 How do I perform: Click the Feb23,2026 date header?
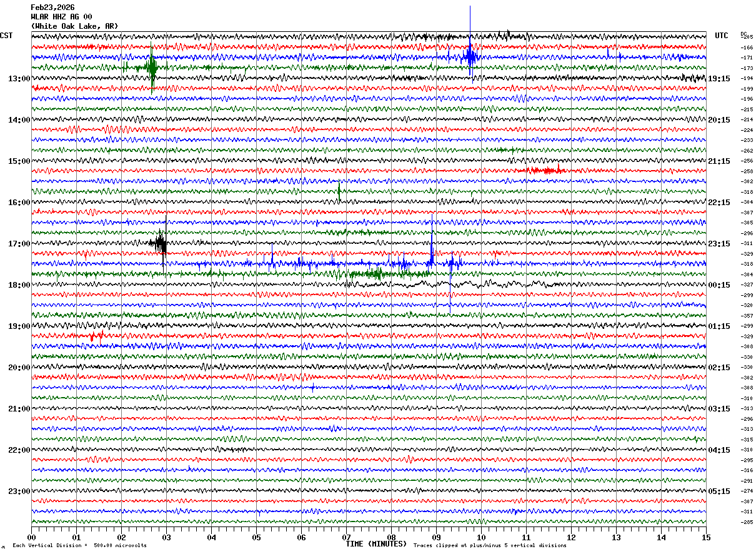[52, 8]
